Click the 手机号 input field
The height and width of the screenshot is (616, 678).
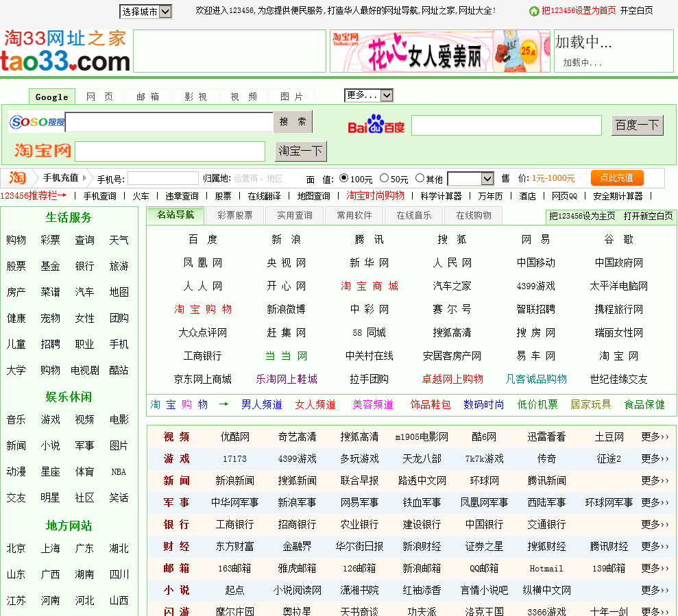(162, 179)
